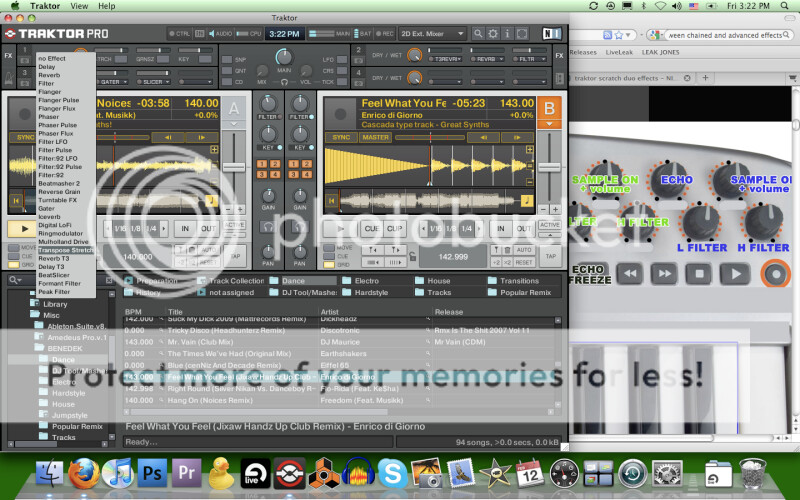This screenshot has height=500, width=800.
Task: Click the left channel headphone cue icon
Action: tap(267, 227)
